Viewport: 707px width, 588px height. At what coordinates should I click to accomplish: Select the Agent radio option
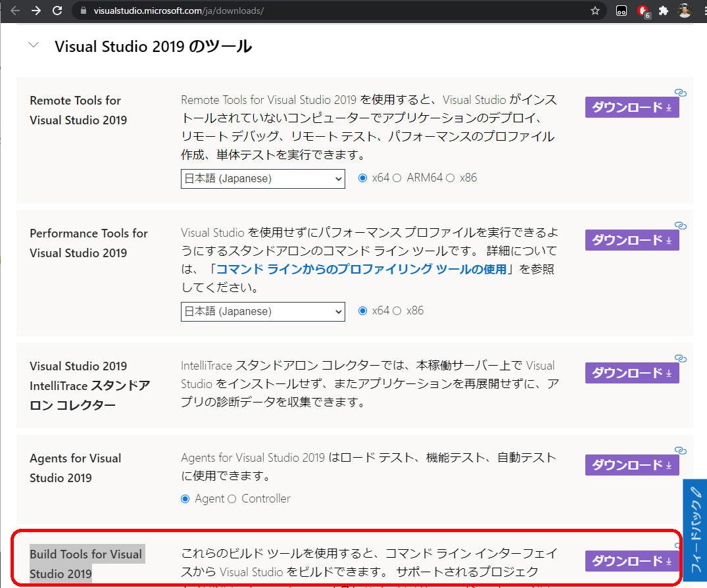[185, 499]
